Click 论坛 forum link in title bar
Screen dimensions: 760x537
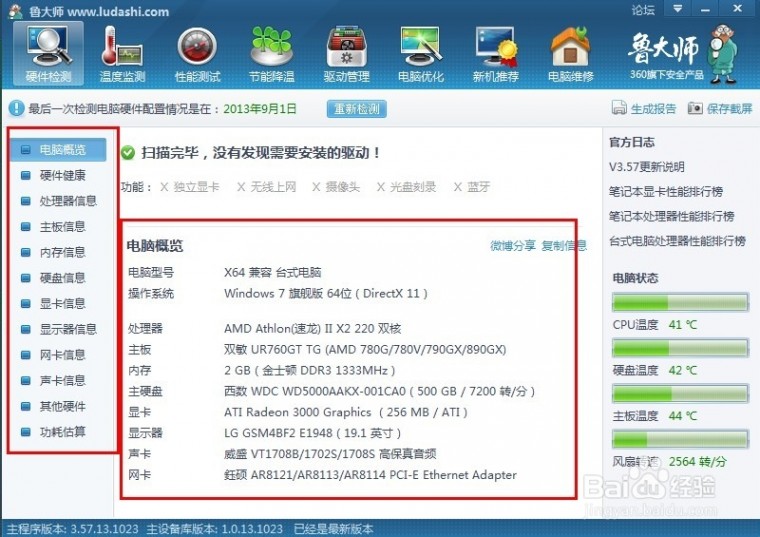[643, 10]
